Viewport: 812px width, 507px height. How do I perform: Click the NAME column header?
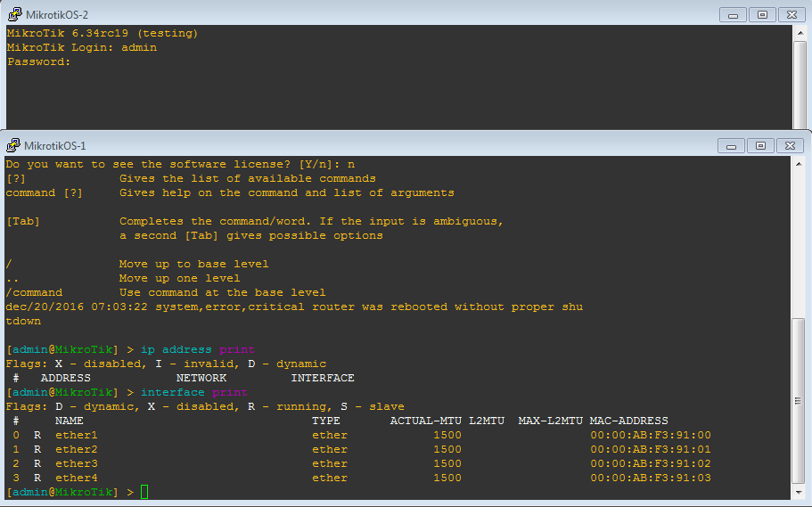(70, 421)
